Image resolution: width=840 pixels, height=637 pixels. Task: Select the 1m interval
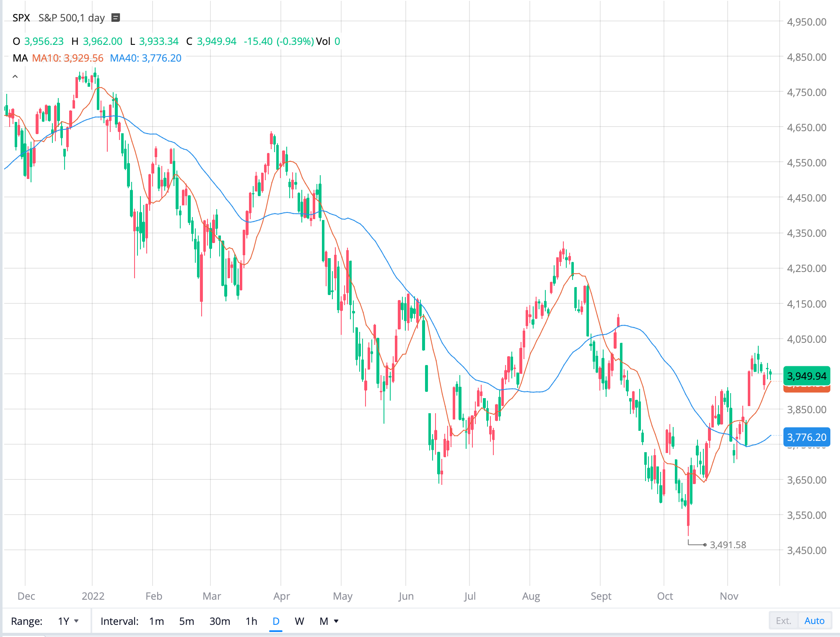tap(156, 621)
